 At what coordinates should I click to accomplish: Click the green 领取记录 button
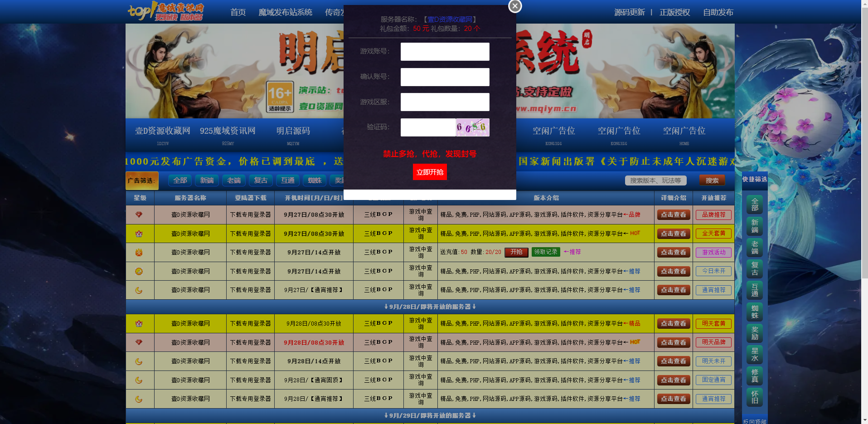tap(546, 252)
